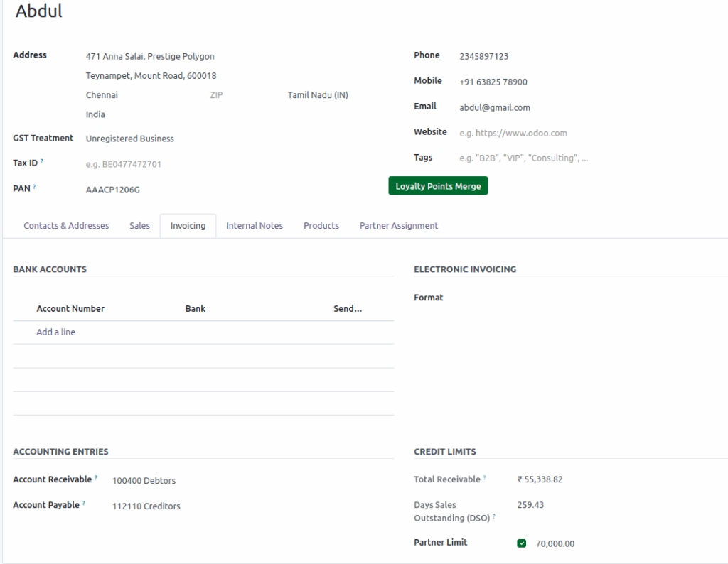
Task: Click the Days Sales Outstanding help icon
Action: click(494, 516)
